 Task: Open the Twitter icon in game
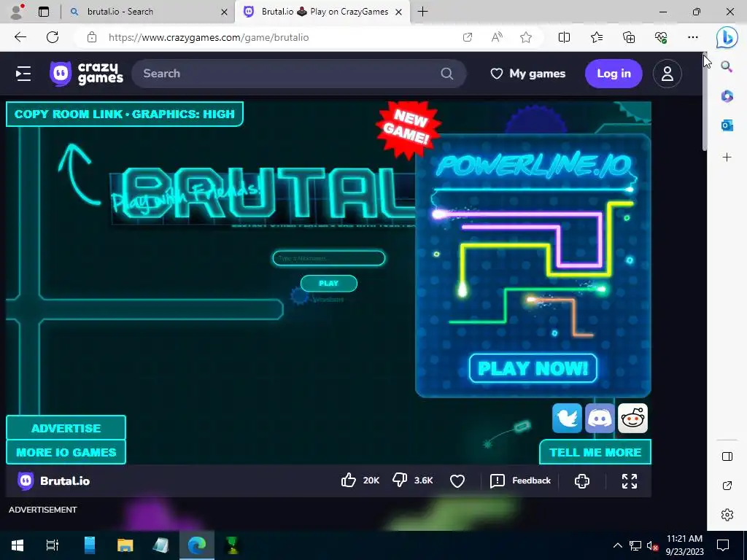pos(567,418)
